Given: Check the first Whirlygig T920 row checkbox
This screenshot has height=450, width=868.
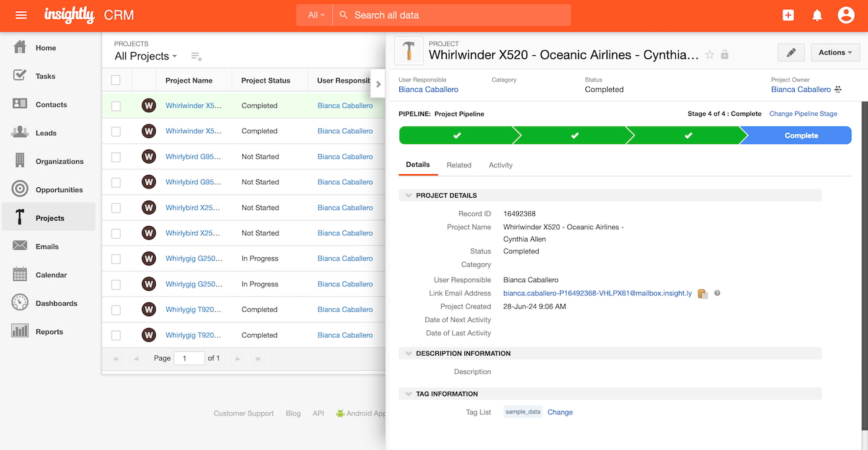Looking at the screenshot, I should pyautogui.click(x=116, y=309).
